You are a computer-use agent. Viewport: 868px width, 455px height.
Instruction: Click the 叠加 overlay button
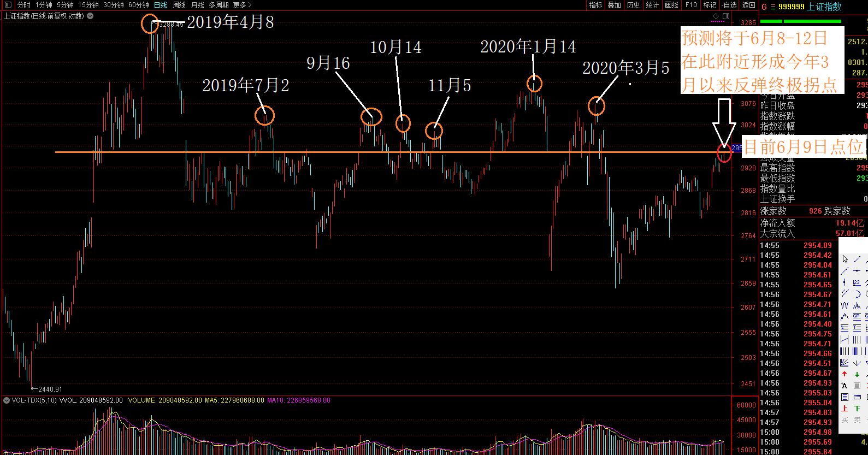pos(615,5)
